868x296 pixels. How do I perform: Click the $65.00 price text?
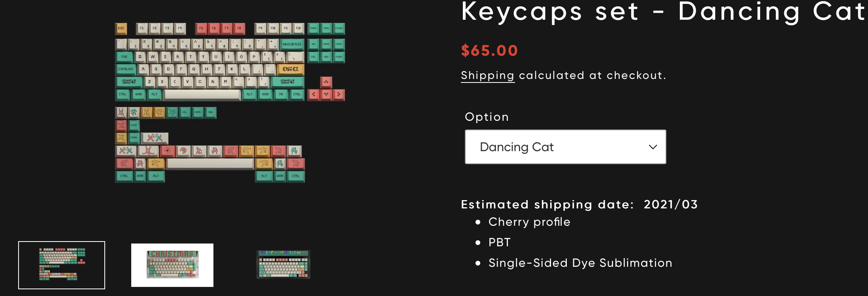(x=489, y=51)
